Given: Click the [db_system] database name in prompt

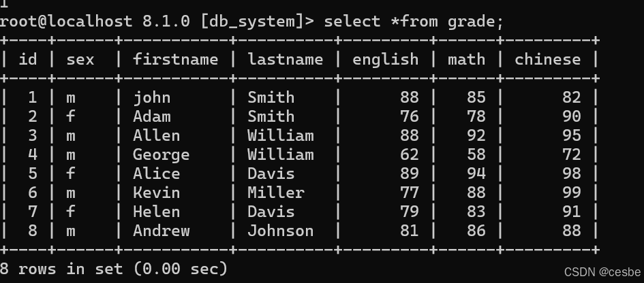Looking at the screenshot, I should click(252, 21).
